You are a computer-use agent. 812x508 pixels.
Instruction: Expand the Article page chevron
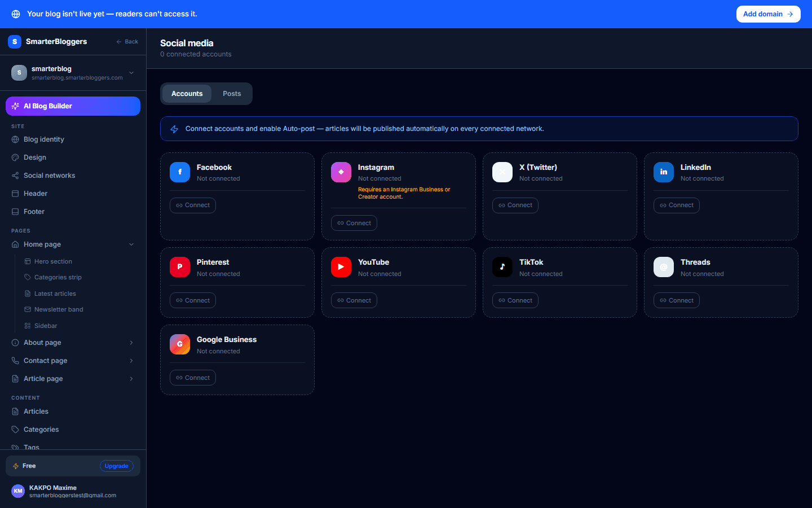coord(131,379)
